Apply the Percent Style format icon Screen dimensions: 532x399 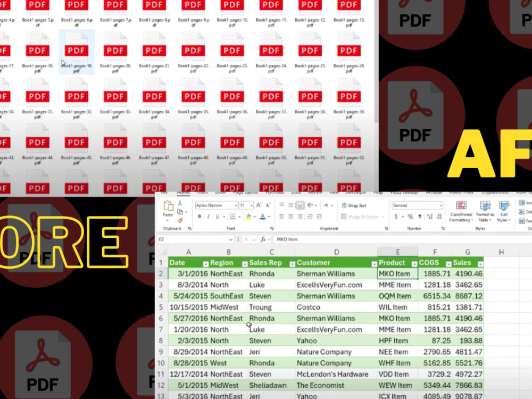(x=410, y=215)
